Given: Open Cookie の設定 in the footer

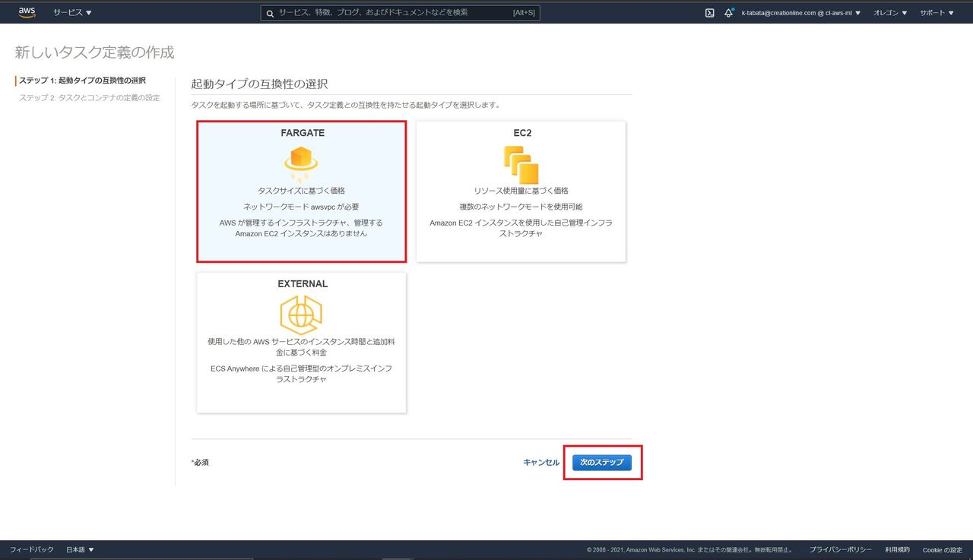Looking at the screenshot, I should (943, 549).
